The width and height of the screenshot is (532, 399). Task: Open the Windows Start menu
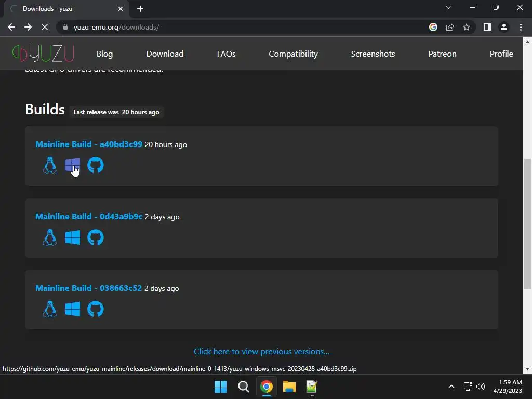click(220, 387)
